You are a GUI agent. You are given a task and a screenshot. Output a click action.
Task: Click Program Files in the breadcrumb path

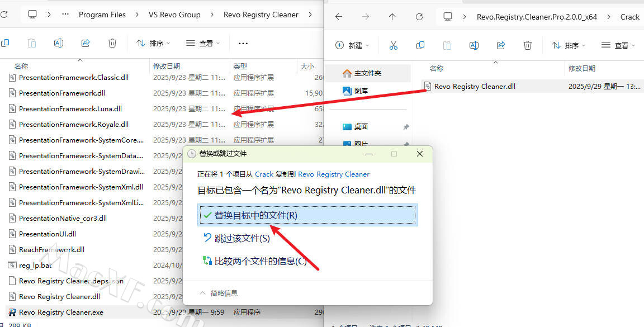tap(102, 15)
